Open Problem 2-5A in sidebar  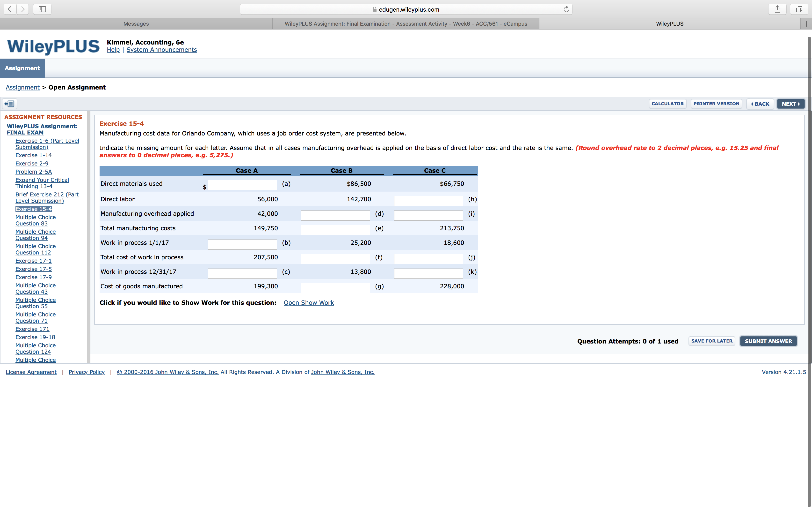[34, 172]
